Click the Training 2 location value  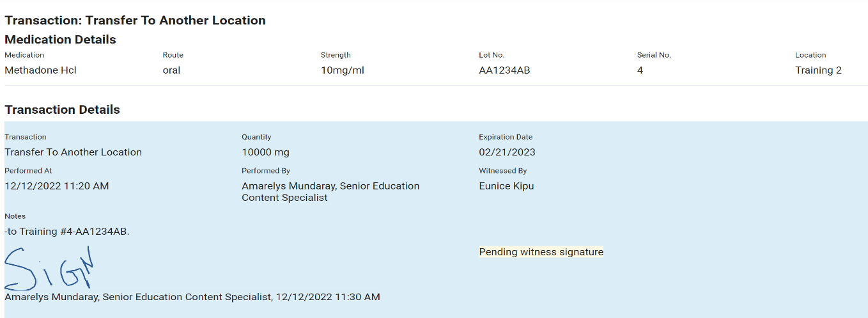pos(818,70)
